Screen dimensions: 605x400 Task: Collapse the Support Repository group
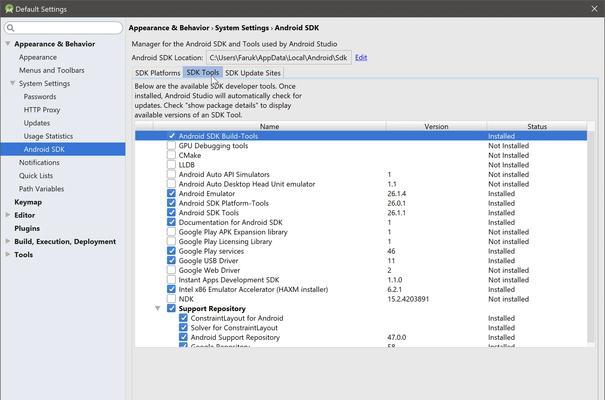click(x=157, y=308)
